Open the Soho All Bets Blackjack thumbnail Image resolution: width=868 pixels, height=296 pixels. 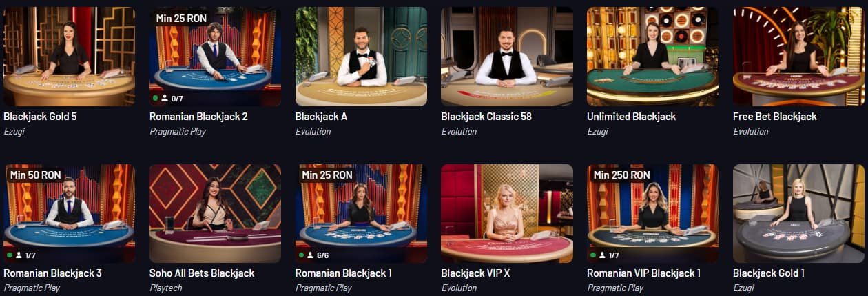(x=215, y=213)
